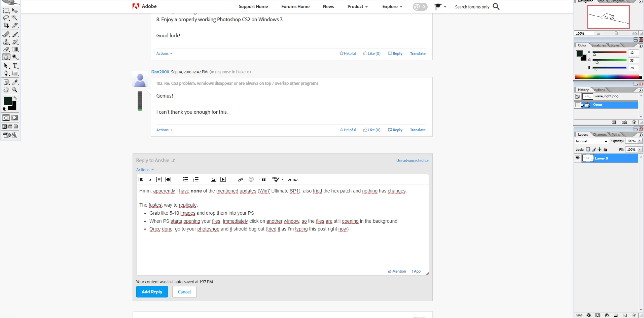Set history brush source on Open state
Screen dimensions: 644x318
tap(578, 105)
